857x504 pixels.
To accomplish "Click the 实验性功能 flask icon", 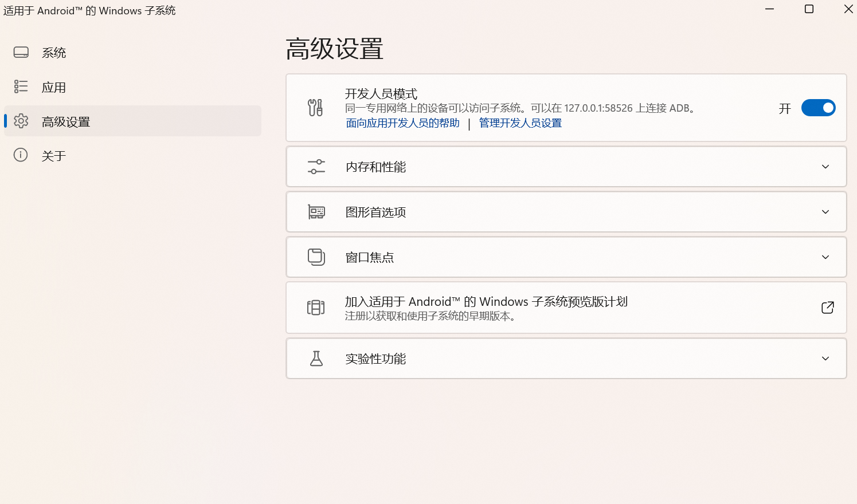I will pyautogui.click(x=316, y=359).
